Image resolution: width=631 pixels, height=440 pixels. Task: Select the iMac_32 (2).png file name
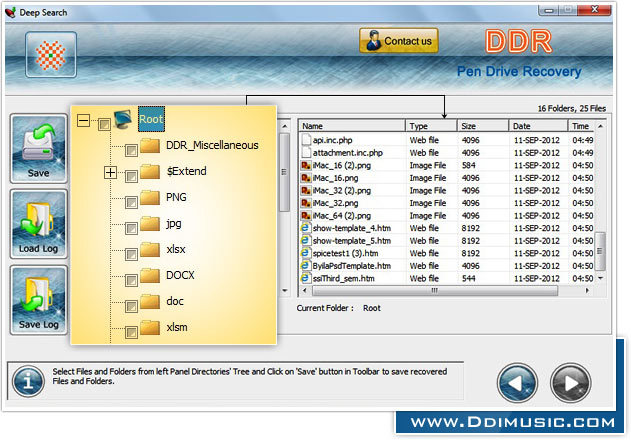[x=342, y=190]
